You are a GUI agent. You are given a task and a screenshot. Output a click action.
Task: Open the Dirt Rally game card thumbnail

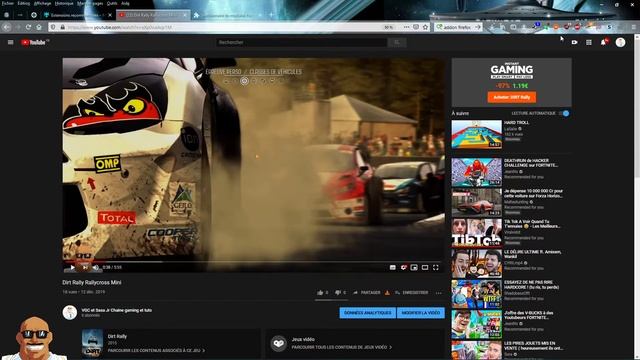(92, 343)
